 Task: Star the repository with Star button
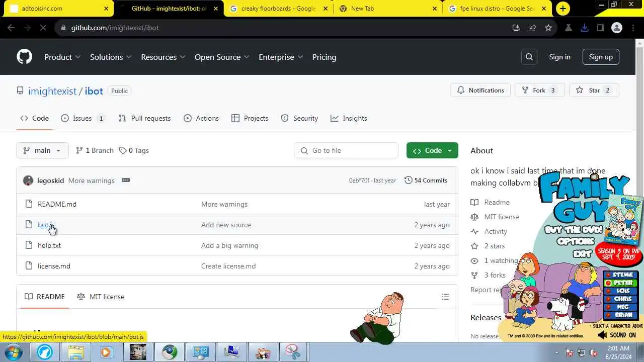pyautogui.click(x=594, y=90)
